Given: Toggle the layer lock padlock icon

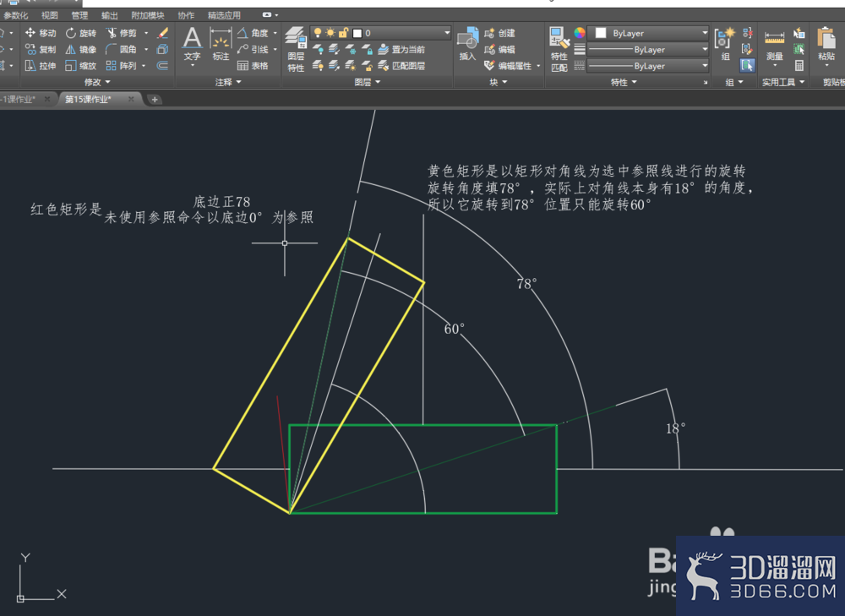Looking at the screenshot, I should [x=343, y=33].
